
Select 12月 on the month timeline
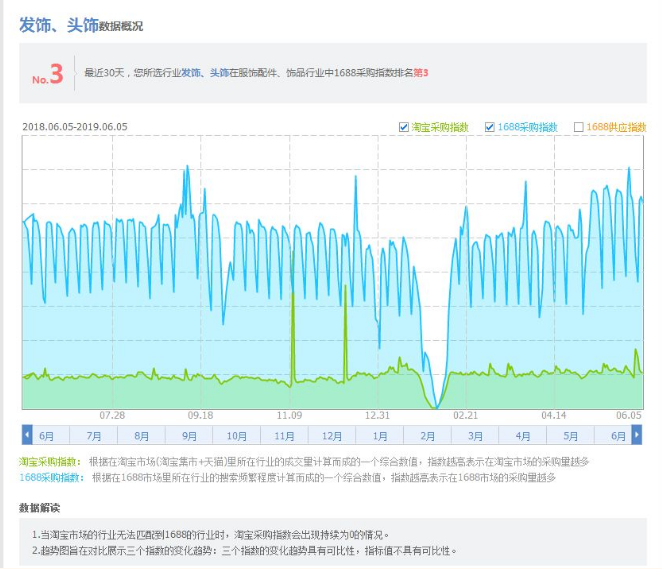coord(332,435)
